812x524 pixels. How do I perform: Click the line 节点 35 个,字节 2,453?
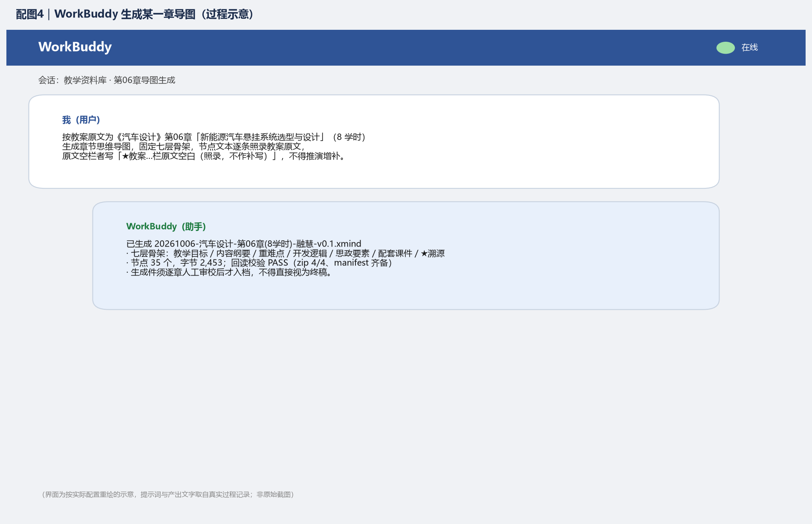click(259, 262)
